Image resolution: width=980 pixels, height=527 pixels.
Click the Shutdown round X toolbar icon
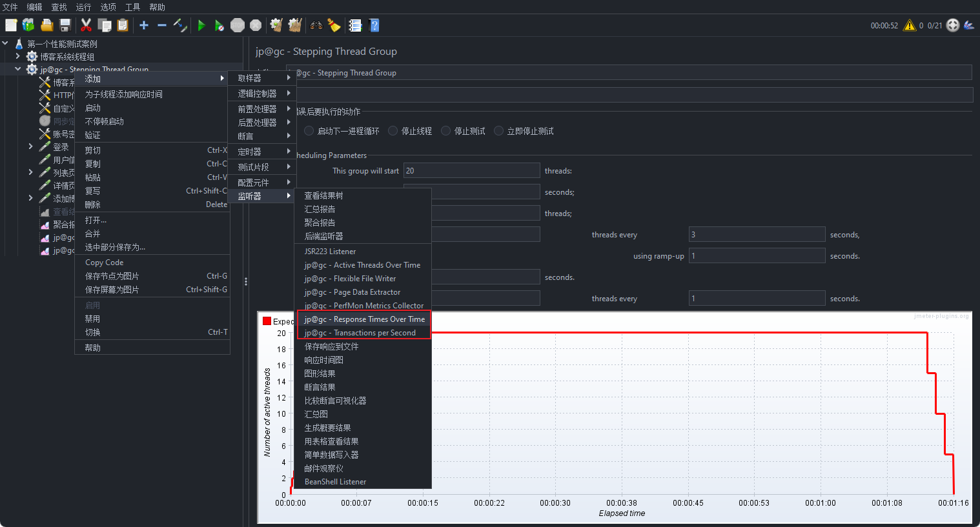pos(256,25)
